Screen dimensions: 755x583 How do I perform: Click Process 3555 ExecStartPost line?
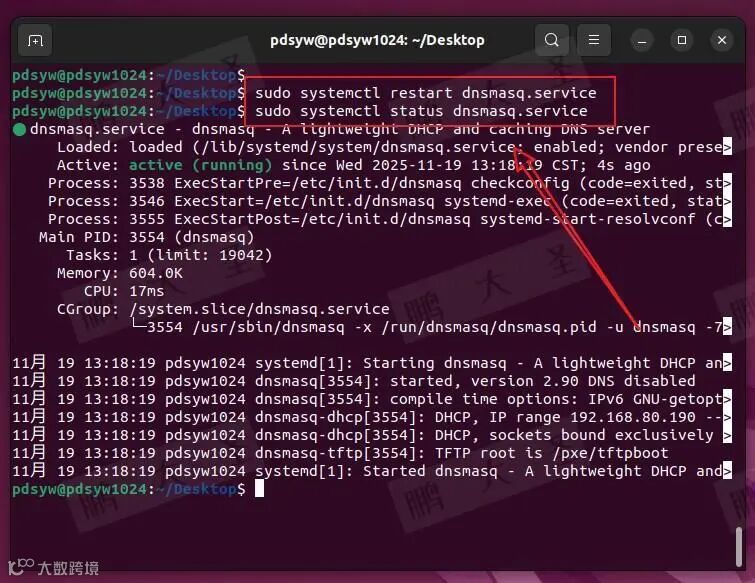[x=390, y=220]
